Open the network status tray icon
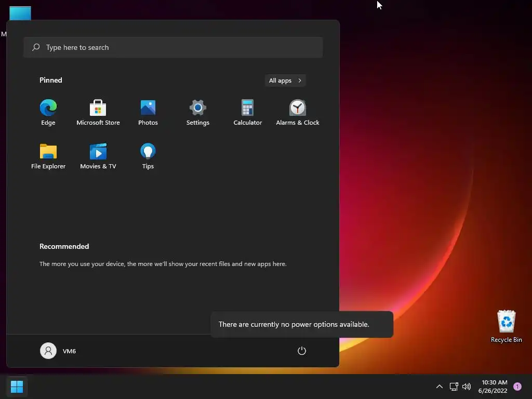This screenshot has width=532, height=399. 454,387
